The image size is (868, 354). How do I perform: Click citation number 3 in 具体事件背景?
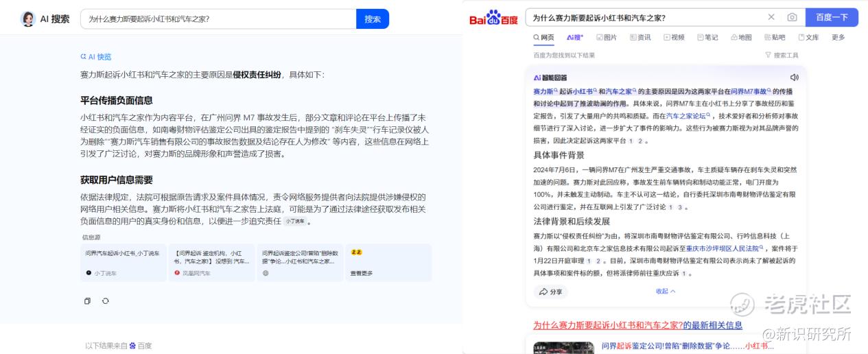[x=680, y=207]
